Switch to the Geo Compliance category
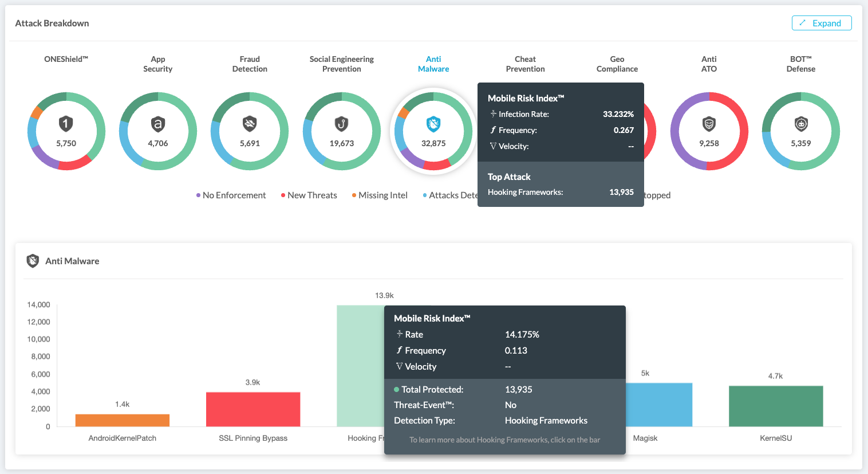 point(617,64)
